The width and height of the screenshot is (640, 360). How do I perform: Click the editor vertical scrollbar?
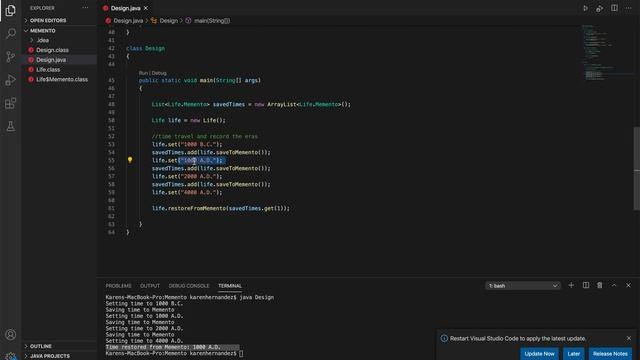(x=636, y=168)
